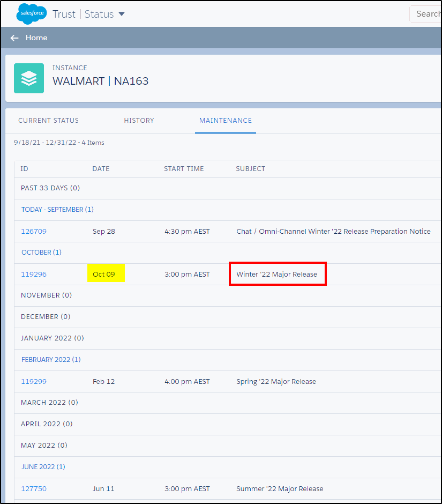Open maintenance ID 119299
This screenshot has width=442, height=504.
point(34,382)
